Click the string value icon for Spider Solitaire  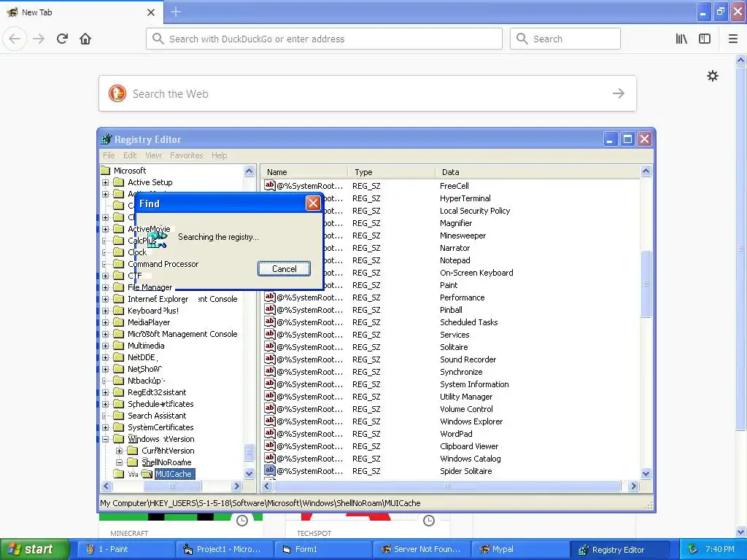(x=270, y=470)
